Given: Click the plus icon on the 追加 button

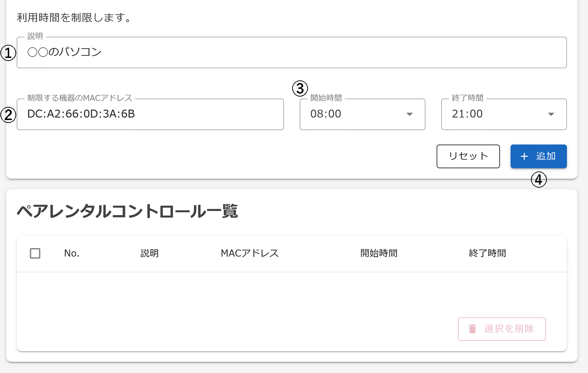Looking at the screenshot, I should [524, 156].
